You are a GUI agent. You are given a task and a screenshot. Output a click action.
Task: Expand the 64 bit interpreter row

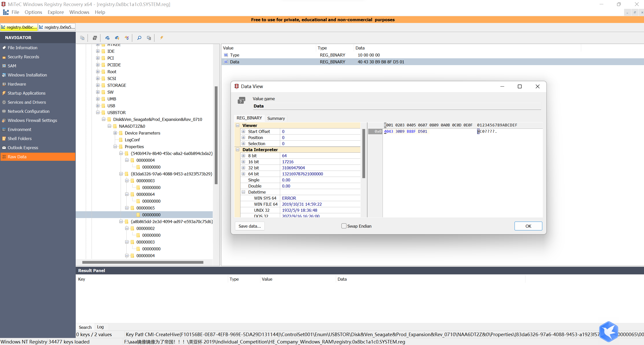[243, 174]
